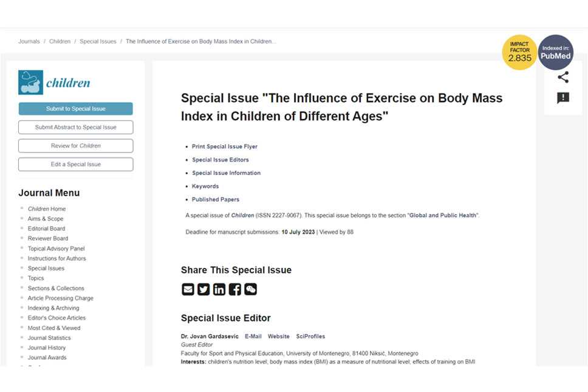Share via WeChat icon
This screenshot has height=392, width=588.
pos(251,289)
